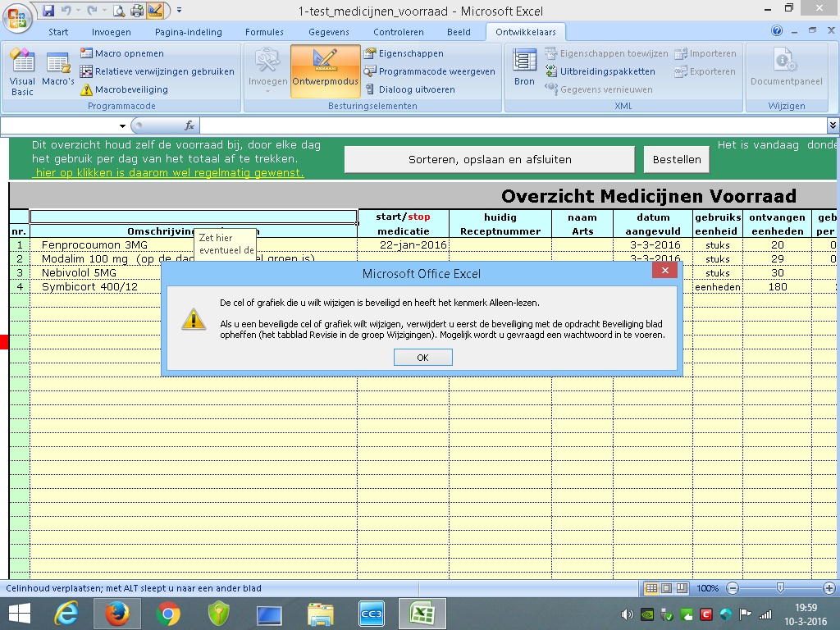Open the Documentpaneel
This screenshot has width=840, height=630.
[787, 67]
